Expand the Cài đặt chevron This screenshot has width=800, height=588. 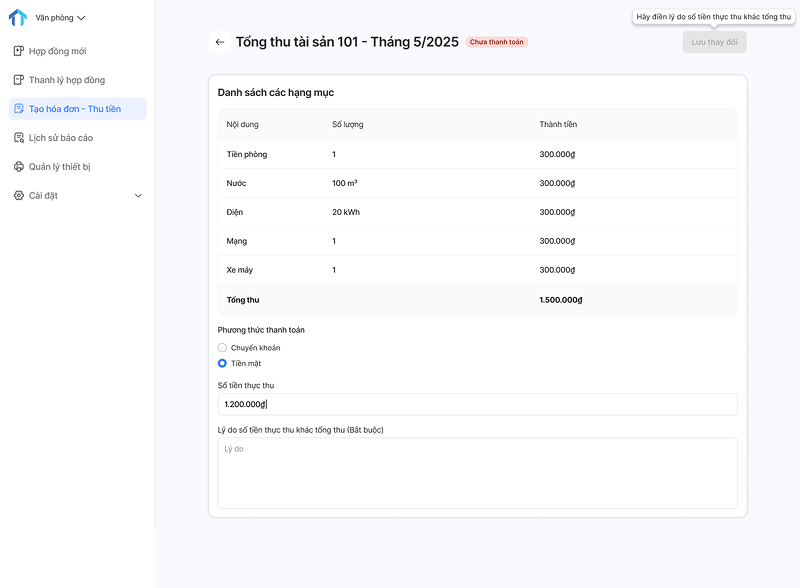[138, 195]
